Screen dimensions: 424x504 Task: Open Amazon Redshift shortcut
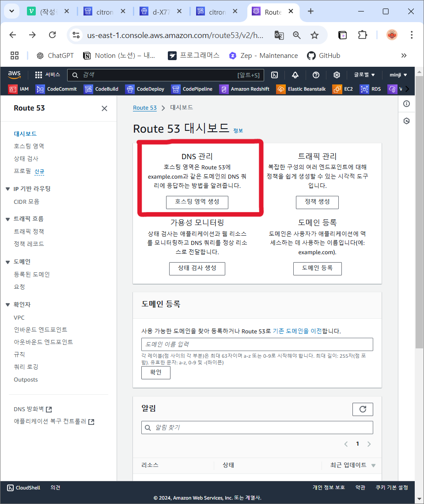pyautogui.click(x=244, y=89)
